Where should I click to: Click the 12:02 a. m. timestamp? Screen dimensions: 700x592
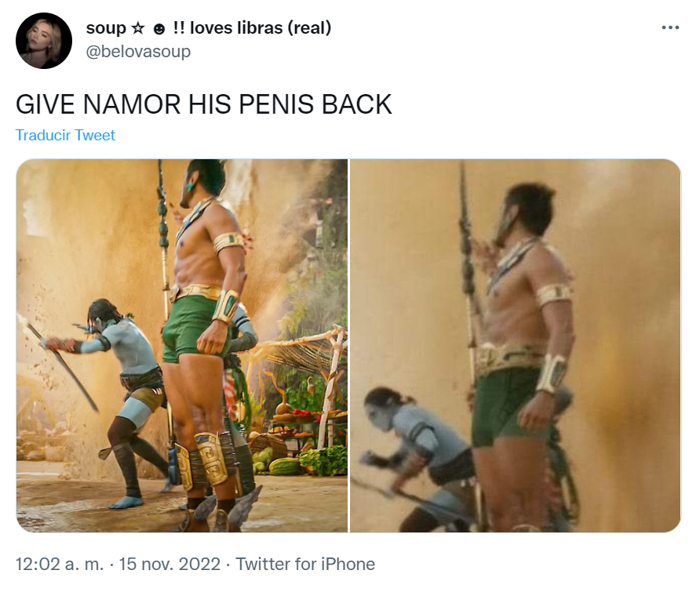(x=60, y=564)
